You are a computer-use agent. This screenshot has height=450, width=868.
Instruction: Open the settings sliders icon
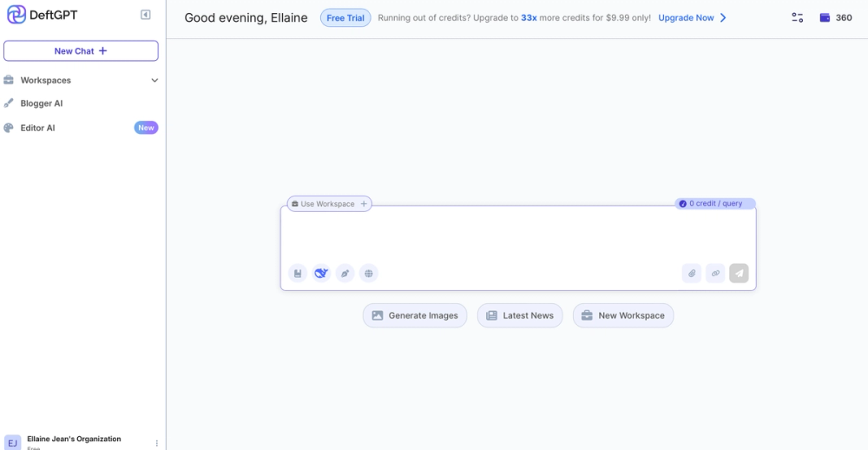797,17
